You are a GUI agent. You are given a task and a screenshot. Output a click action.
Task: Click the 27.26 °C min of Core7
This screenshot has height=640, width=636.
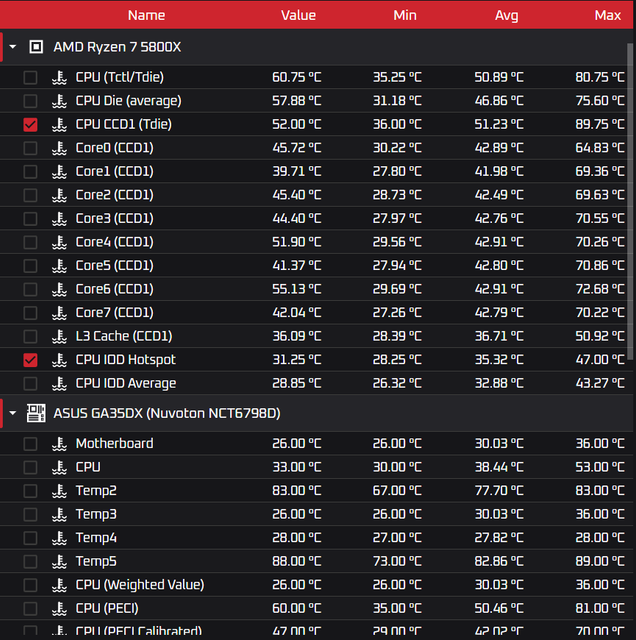click(x=397, y=313)
